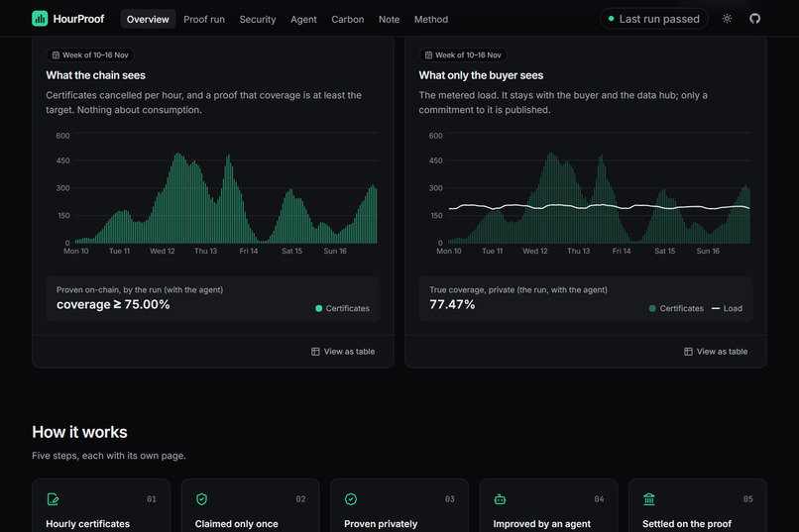The width and height of the screenshot is (799, 532).
Task: Click the white load line in buyer chart
Action: pyautogui.click(x=599, y=206)
